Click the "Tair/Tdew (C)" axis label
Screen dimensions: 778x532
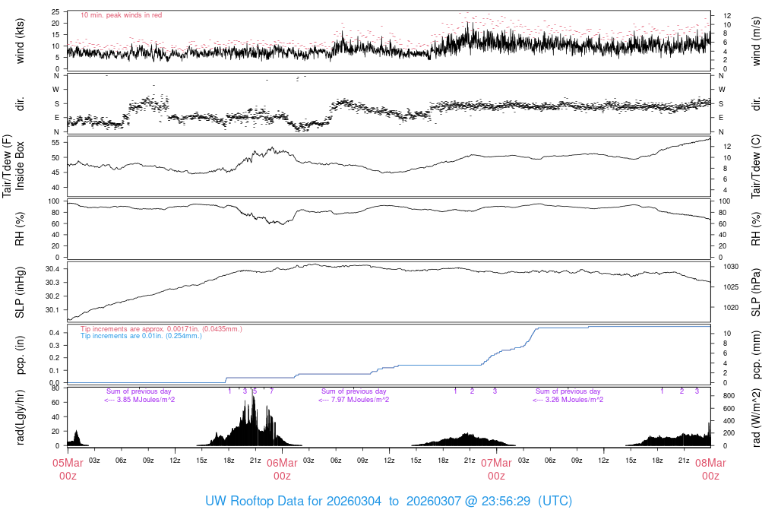[756, 166]
